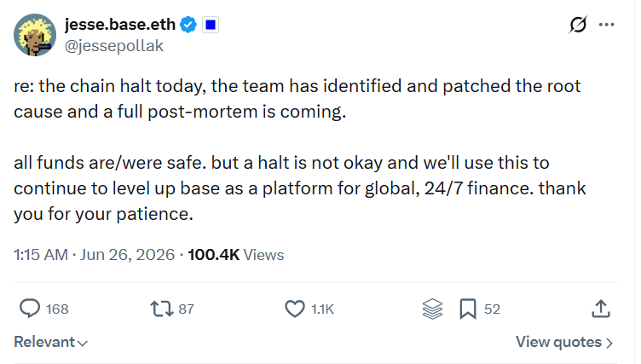Click the stacked layers icon
The width and height of the screenshot is (641, 364).
tap(432, 309)
